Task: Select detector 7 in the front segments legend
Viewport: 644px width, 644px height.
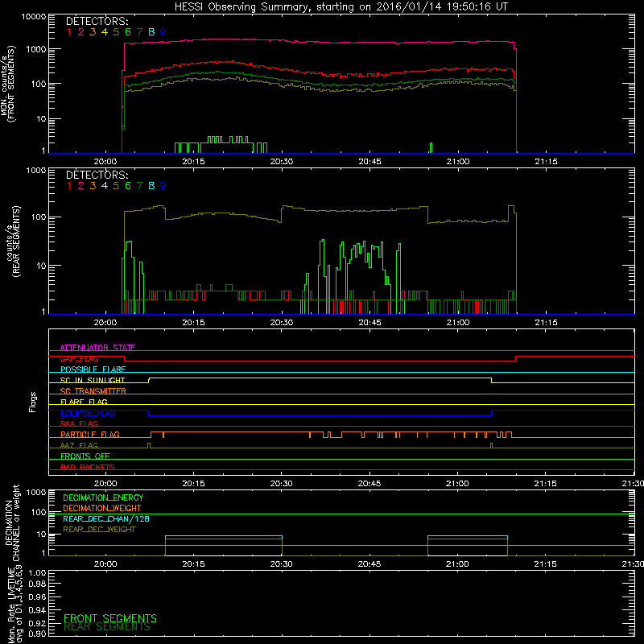Action: coord(139,32)
